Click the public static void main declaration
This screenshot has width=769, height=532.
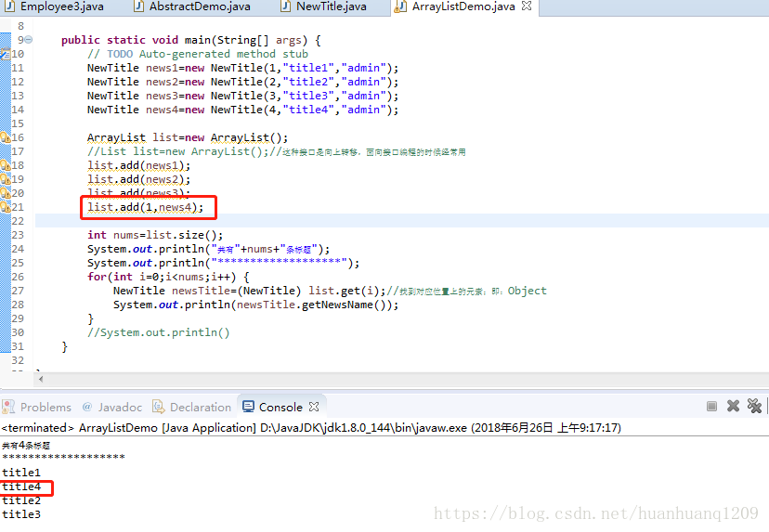pyautogui.click(x=191, y=40)
